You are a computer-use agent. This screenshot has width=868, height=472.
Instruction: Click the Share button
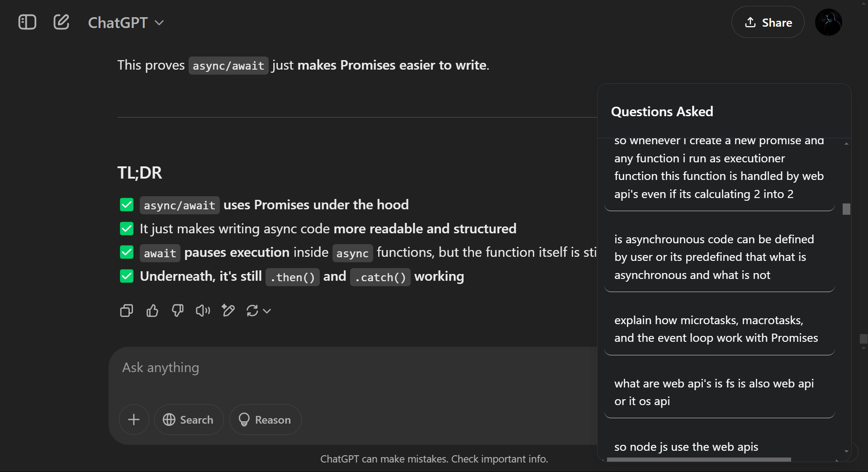pos(768,22)
